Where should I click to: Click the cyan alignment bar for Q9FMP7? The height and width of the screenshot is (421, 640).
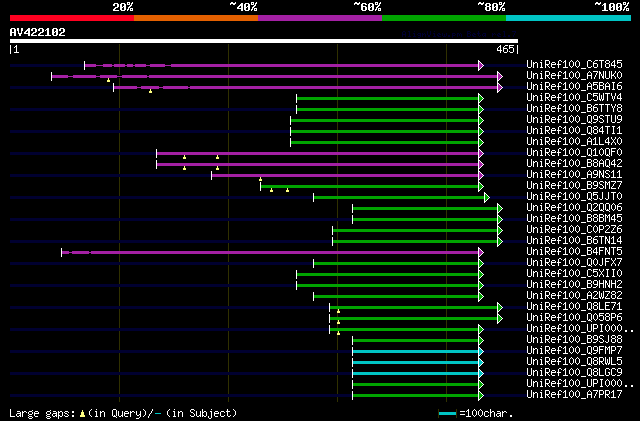(x=416, y=352)
